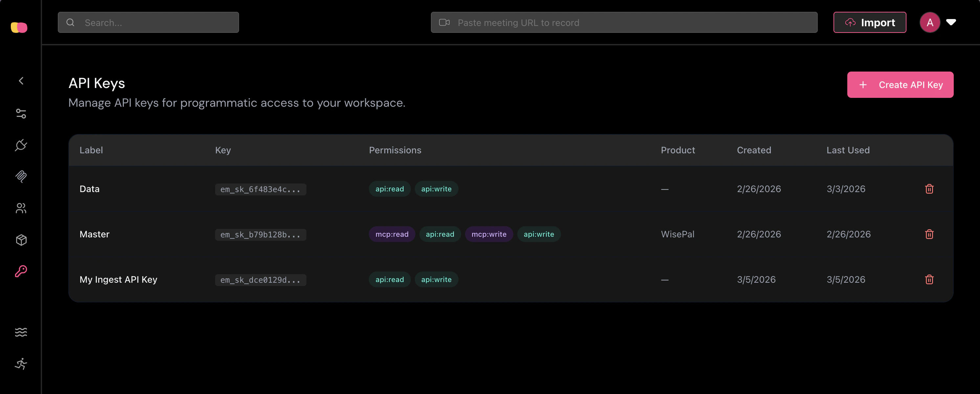Viewport: 980px width, 394px height.
Task: Delete the My Ingest API Key
Action: [929, 279]
